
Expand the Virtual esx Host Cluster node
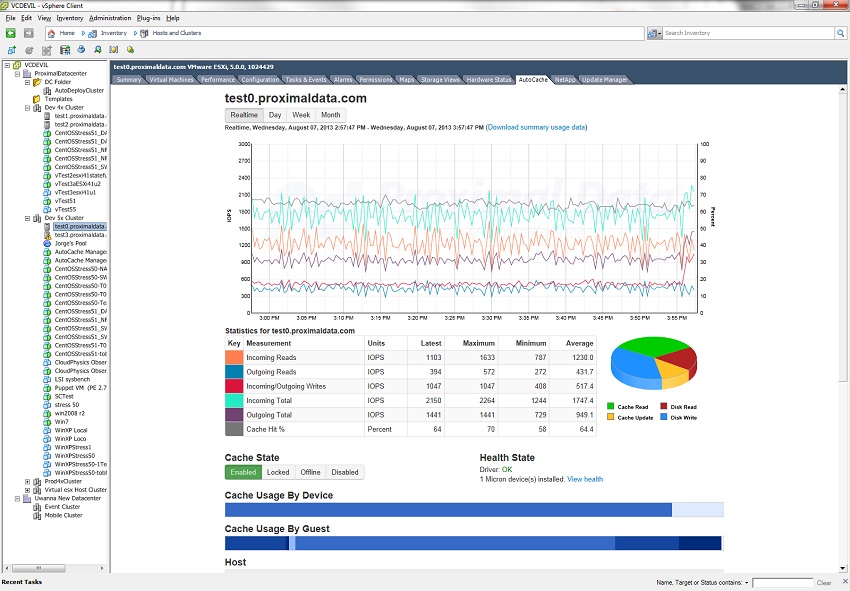coord(27,490)
